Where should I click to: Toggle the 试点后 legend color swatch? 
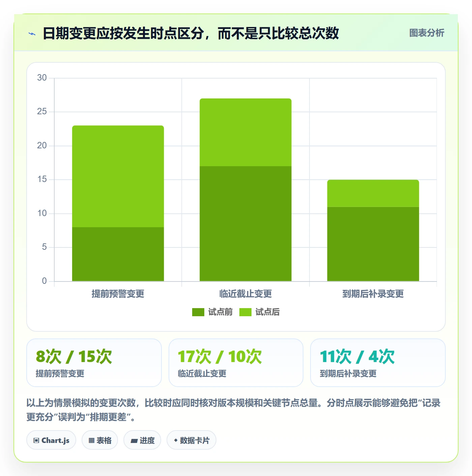click(x=245, y=312)
